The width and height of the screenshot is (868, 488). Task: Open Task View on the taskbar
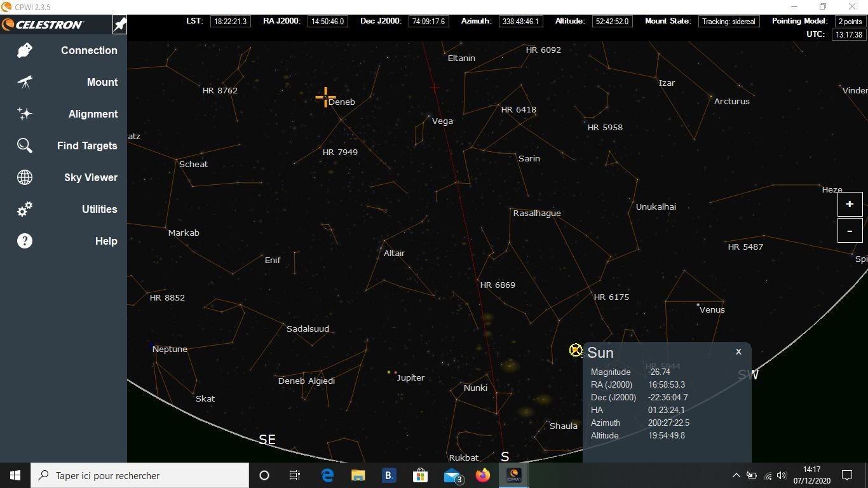(x=295, y=475)
